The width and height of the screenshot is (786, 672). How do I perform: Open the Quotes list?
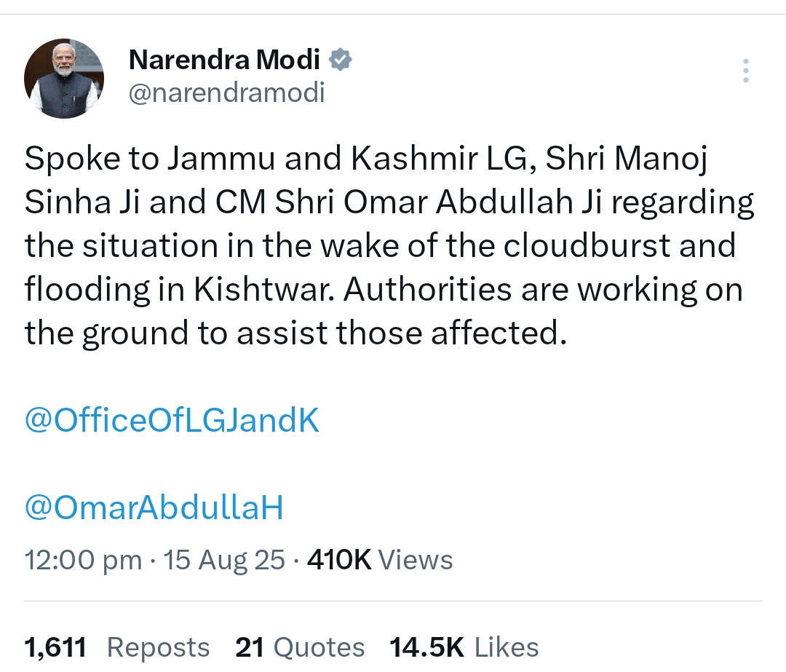(318, 647)
